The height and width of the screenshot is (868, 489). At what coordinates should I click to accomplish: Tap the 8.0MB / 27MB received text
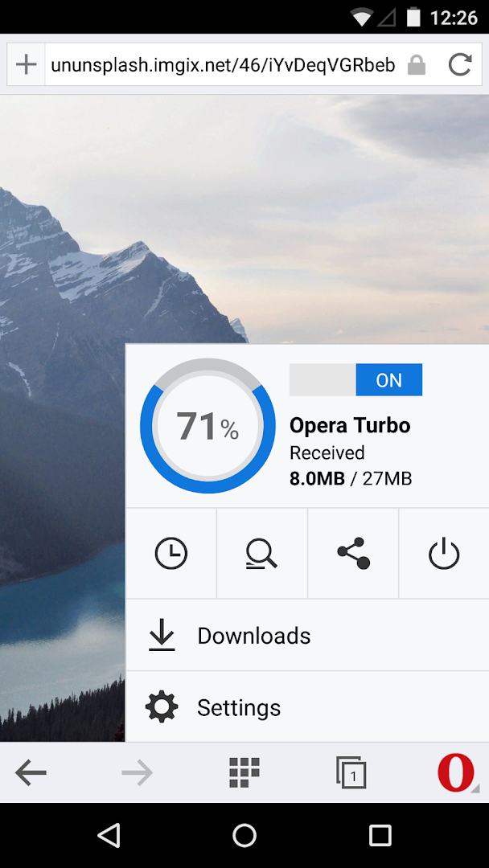point(351,478)
